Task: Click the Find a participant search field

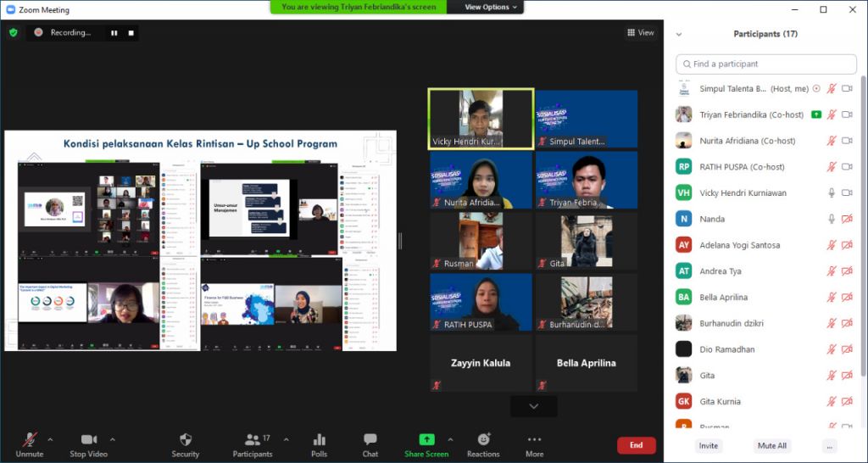Action: pos(766,64)
